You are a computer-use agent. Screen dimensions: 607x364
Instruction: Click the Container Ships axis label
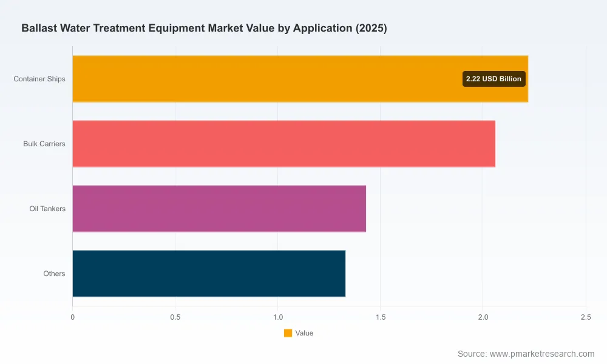(x=39, y=79)
